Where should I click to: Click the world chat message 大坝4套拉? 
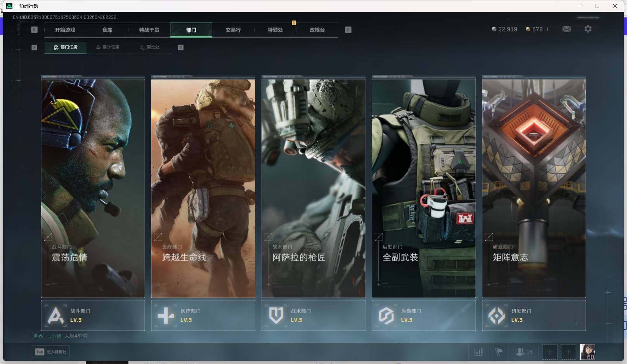point(76,336)
